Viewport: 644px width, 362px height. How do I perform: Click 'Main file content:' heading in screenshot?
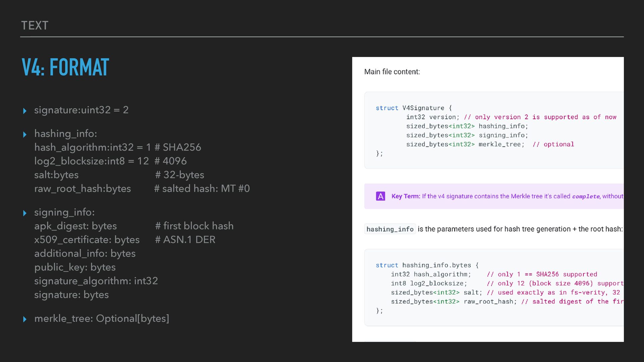(x=392, y=72)
